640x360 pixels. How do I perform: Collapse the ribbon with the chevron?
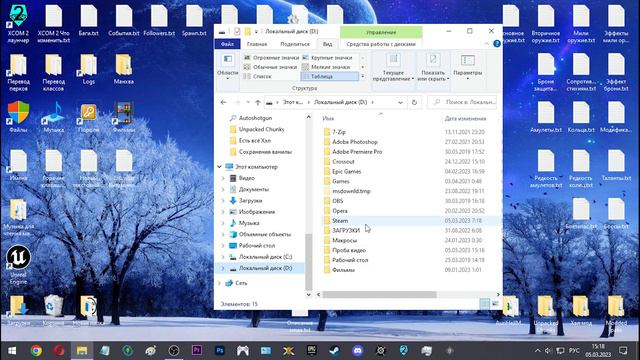coord(487,44)
